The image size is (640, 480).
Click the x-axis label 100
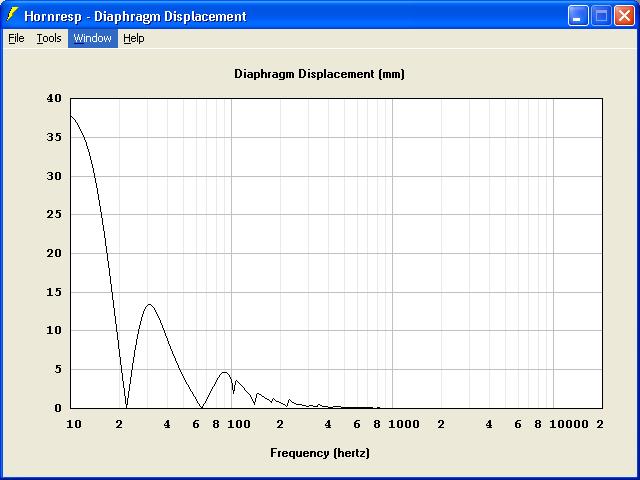click(239, 424)
